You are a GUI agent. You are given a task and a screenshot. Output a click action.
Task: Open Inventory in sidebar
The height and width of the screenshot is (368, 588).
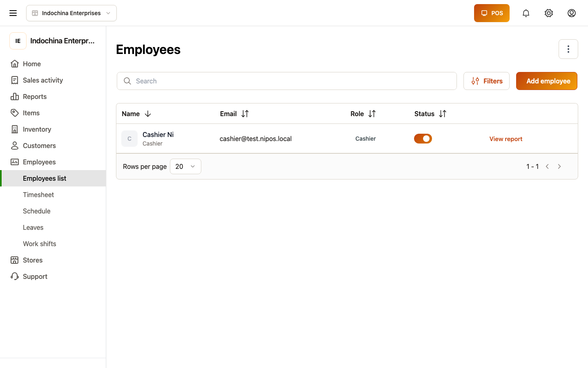point(53,129)
